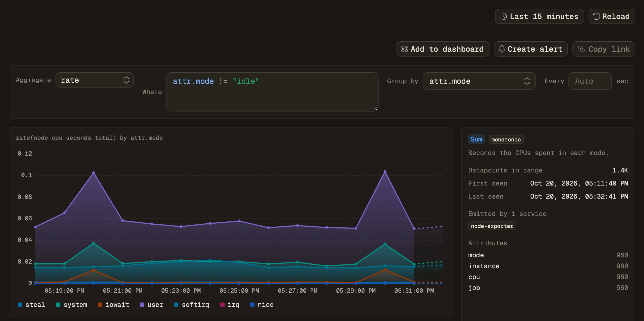Toggle the steal series in legend
644x321 pixels.
31,305
